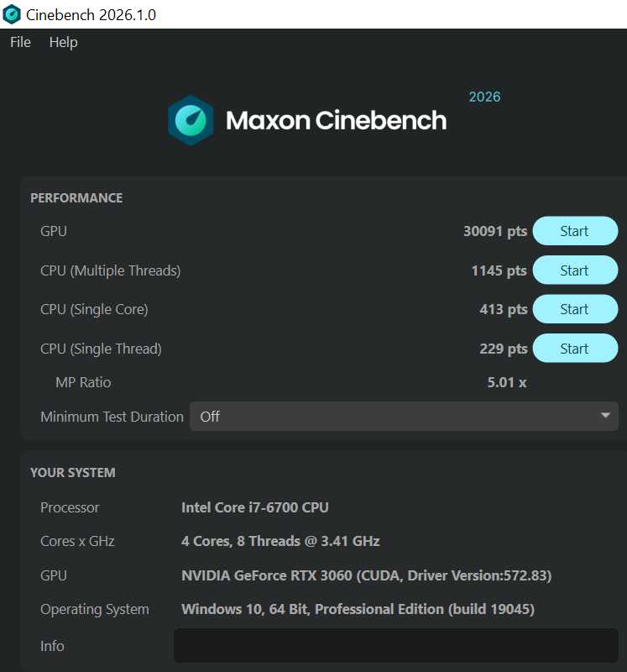The image size is (627, 672).
Task: Start the CPU (Multiple Threads) test
Action: [x=575, y=270]
